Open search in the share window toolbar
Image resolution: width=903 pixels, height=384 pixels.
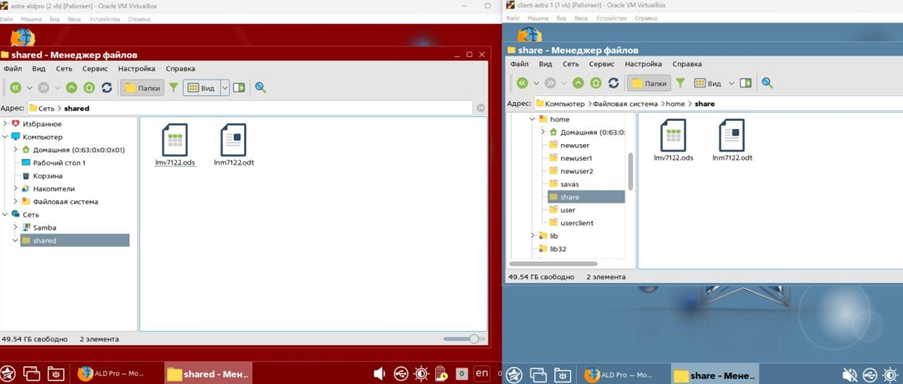(767, 83)
